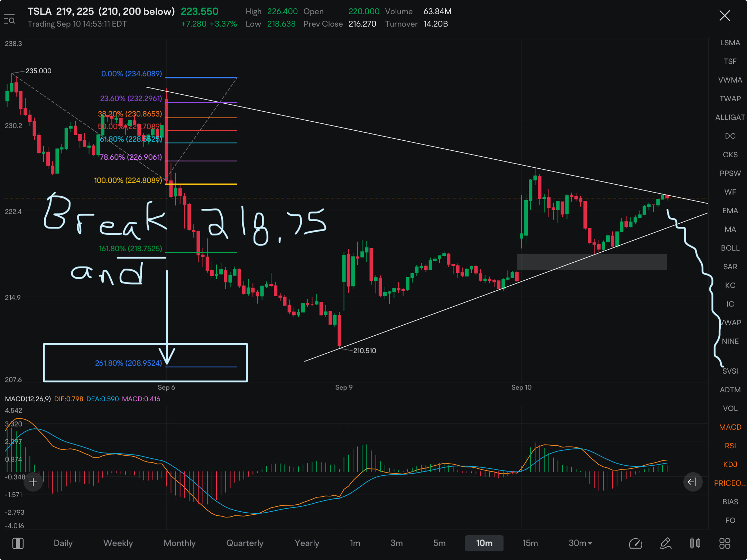
Task: Click the Sep 10 date axis label
Action: pyautogui.click(x=521, y=388)
